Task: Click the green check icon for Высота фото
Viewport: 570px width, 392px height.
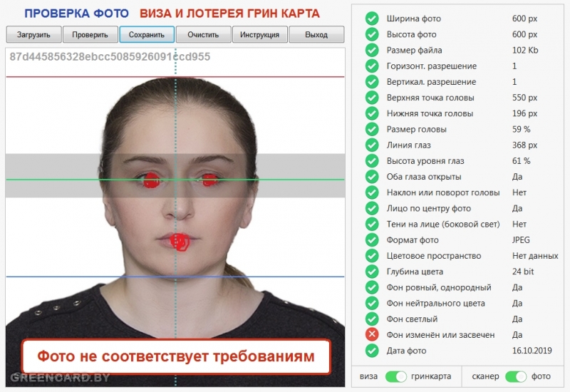Action: pyautogui.click(x=372, y=34)
